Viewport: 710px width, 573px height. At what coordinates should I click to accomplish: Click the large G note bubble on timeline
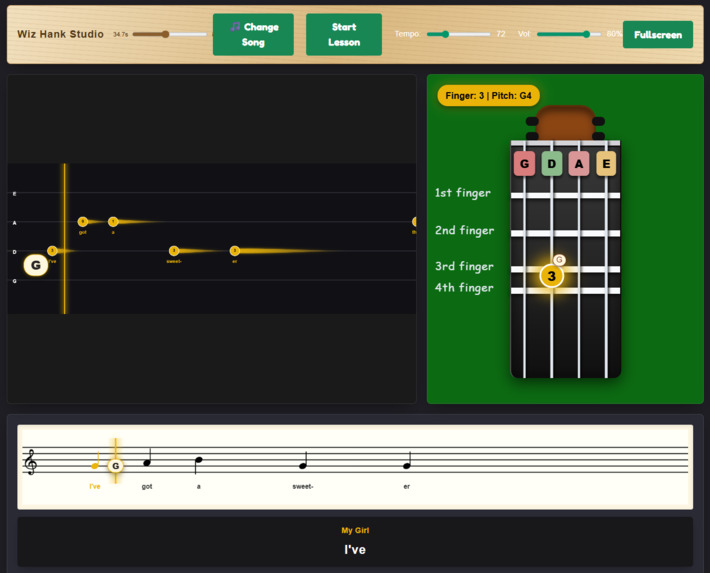[36, 265]
